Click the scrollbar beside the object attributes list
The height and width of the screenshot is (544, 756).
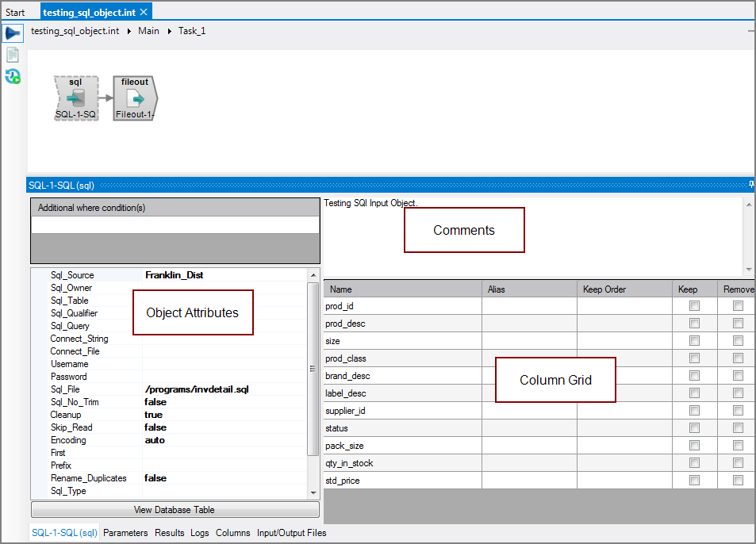313,368
